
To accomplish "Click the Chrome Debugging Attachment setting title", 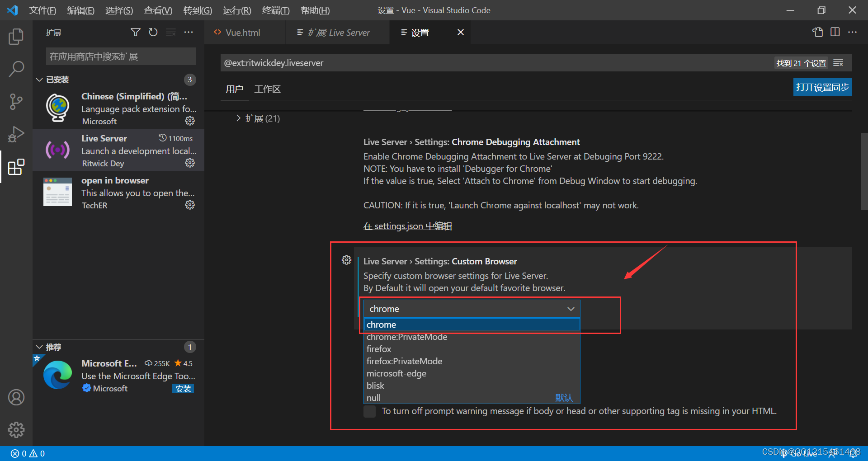I will tap(472, 142).
